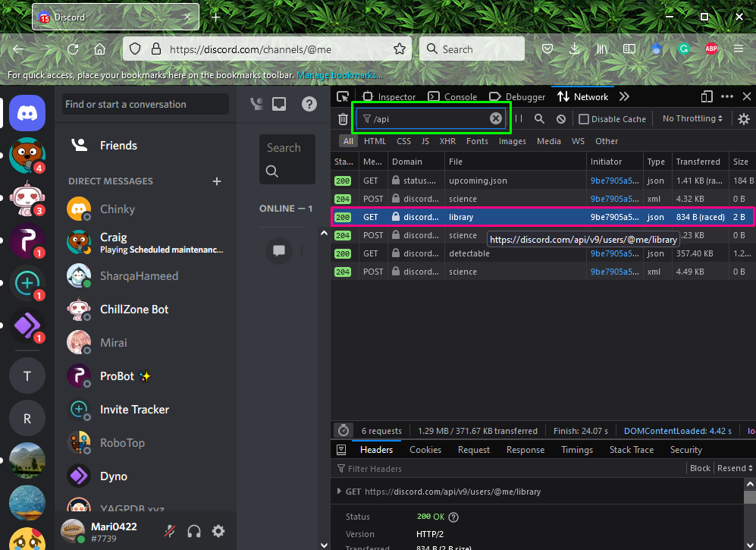
Task: Click the browser Search bar
Action: (x=472, y=49)
